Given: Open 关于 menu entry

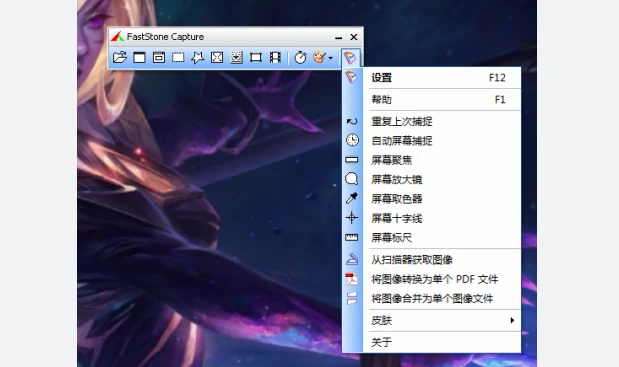Looking at the screenshot, I should pyautogui.click(x=431, y=342).
